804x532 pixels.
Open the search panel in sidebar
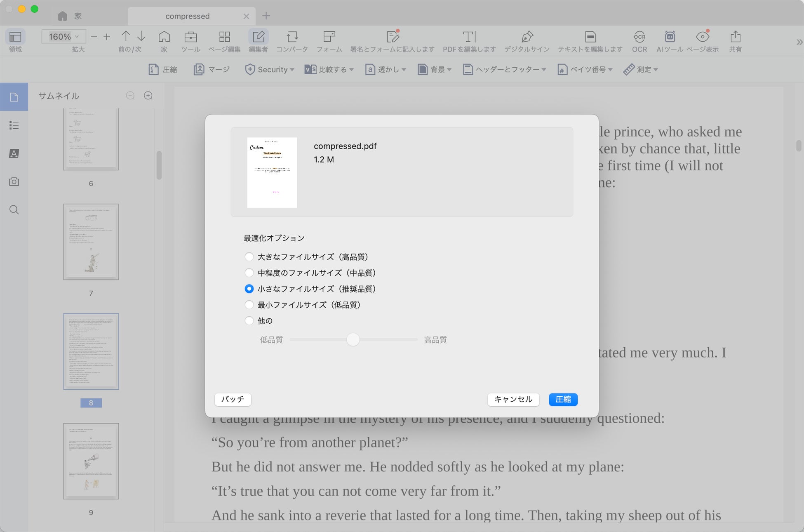pyautogui.click(x=14, y=210)
